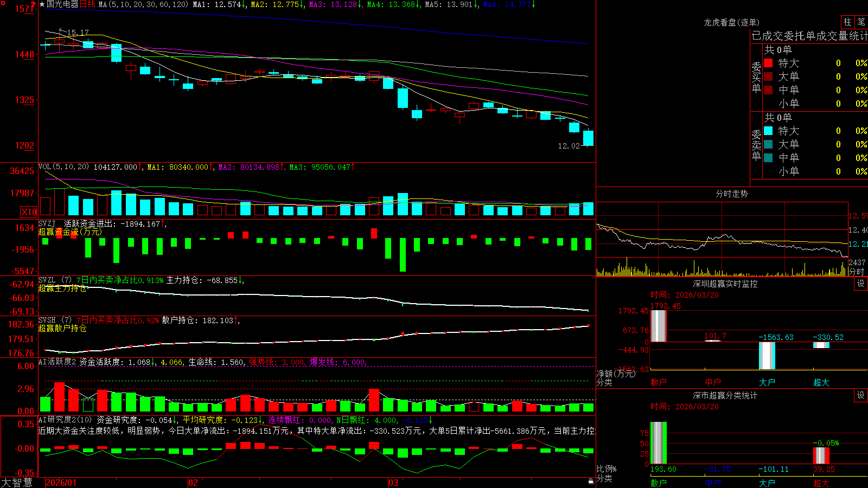Click the 委买单 section label

[756, 77]
